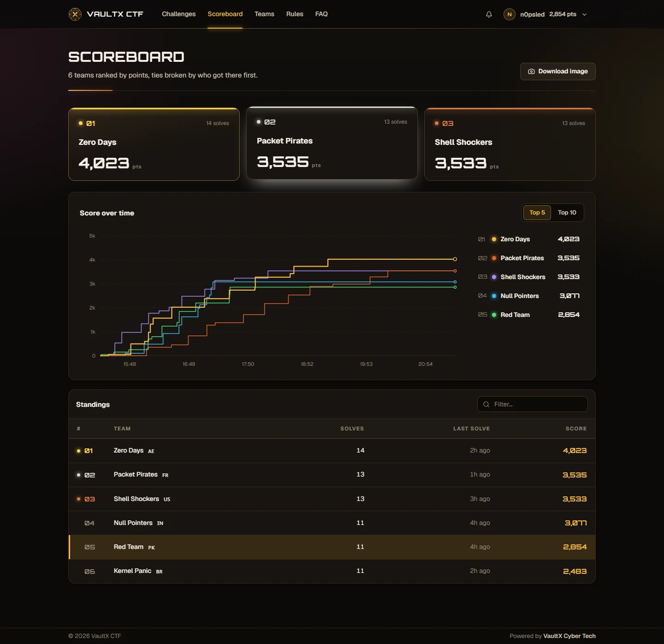Click Kernel Panic's score 2,483

tap(575, 571)
